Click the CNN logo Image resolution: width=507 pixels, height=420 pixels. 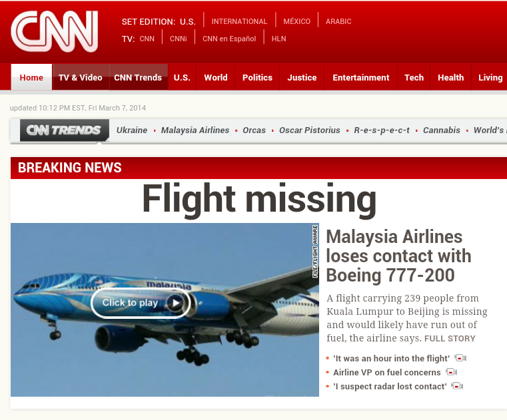point(55,31)
